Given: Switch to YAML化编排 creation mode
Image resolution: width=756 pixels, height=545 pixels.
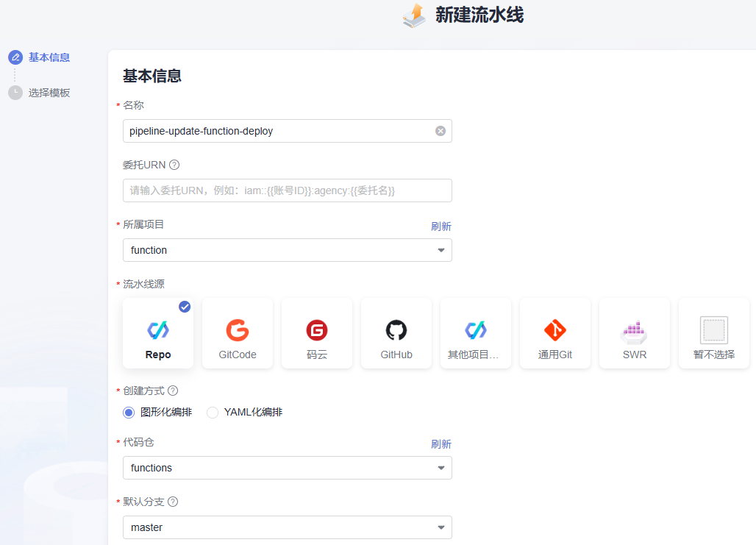Looking at the screenshot, I should (x=213, y=412).
